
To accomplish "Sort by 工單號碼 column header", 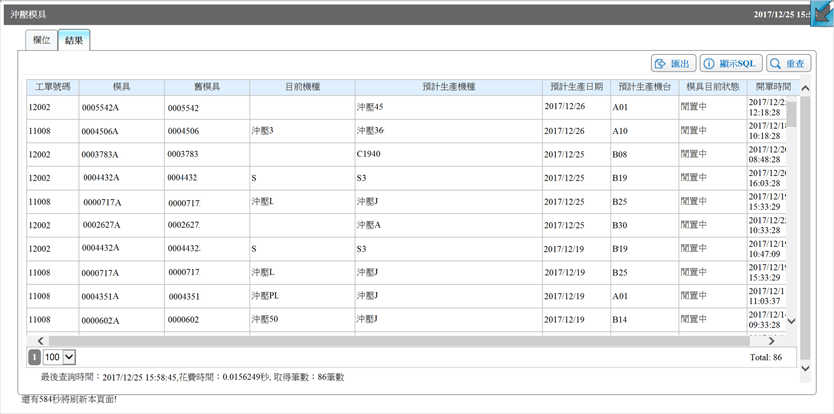I will (53, 87).
